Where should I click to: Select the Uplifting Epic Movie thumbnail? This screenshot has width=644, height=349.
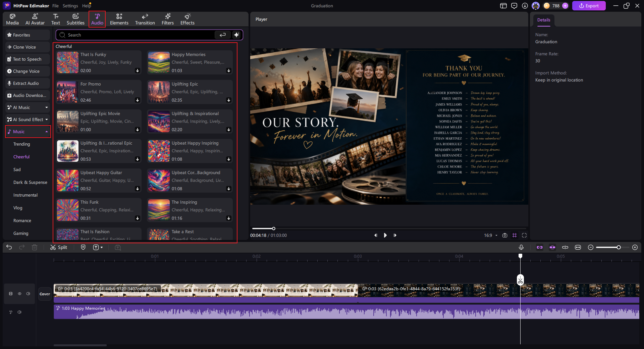tap(68, 121)
